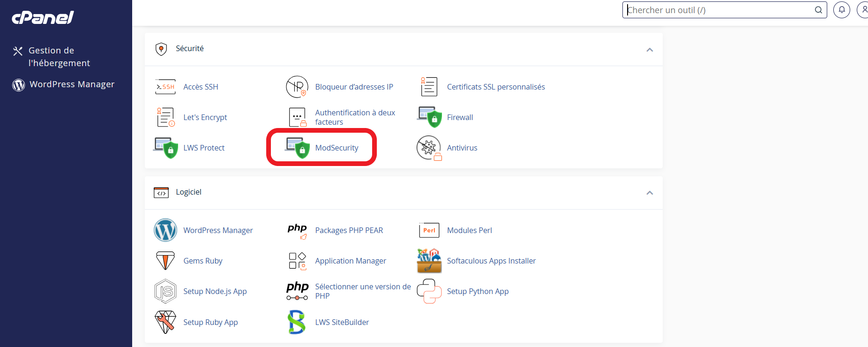Click the Gems Ruby icon

[x=165, y=261]
